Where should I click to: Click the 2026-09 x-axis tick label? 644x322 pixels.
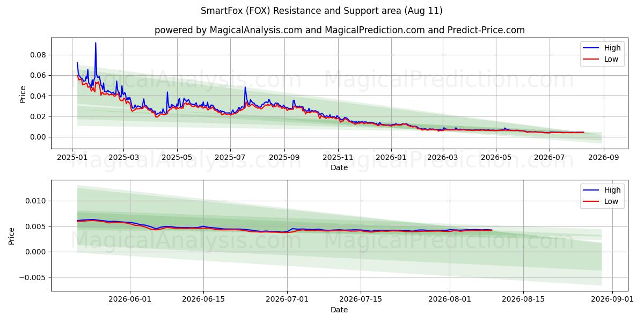604,158
